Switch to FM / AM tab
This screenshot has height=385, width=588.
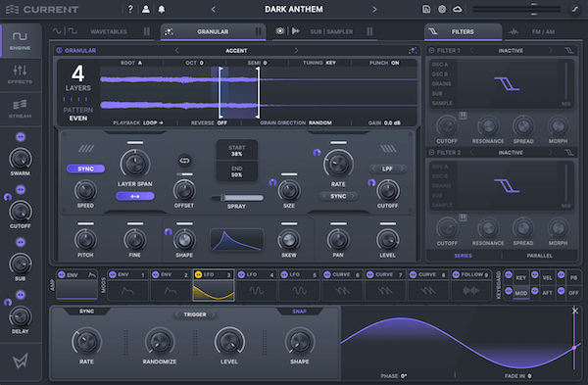point(543,32)
